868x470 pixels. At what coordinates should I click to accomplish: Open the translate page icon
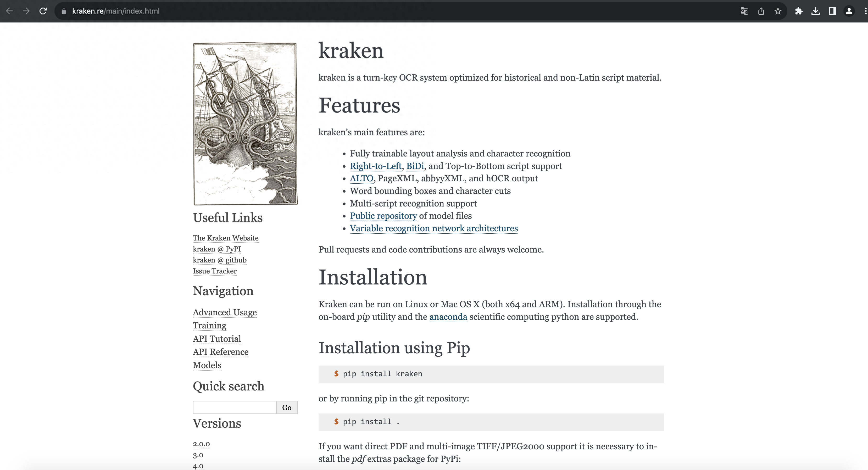coord(744,11)
